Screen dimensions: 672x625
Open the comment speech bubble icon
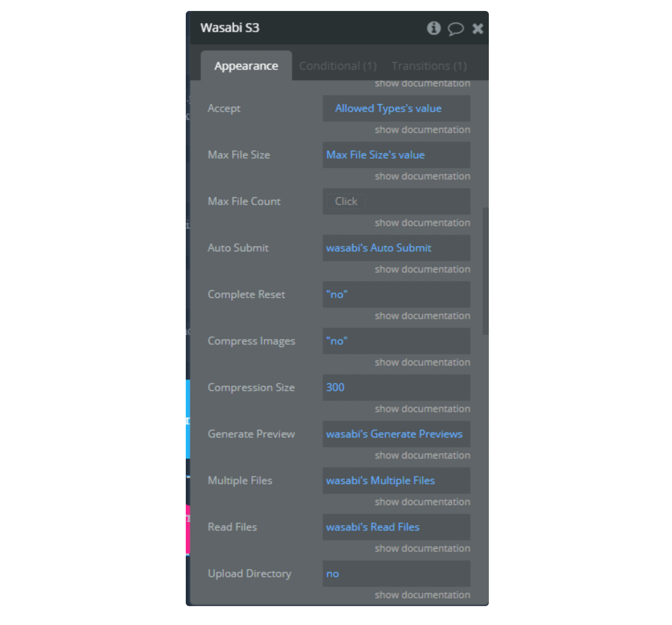coord(455,29)
